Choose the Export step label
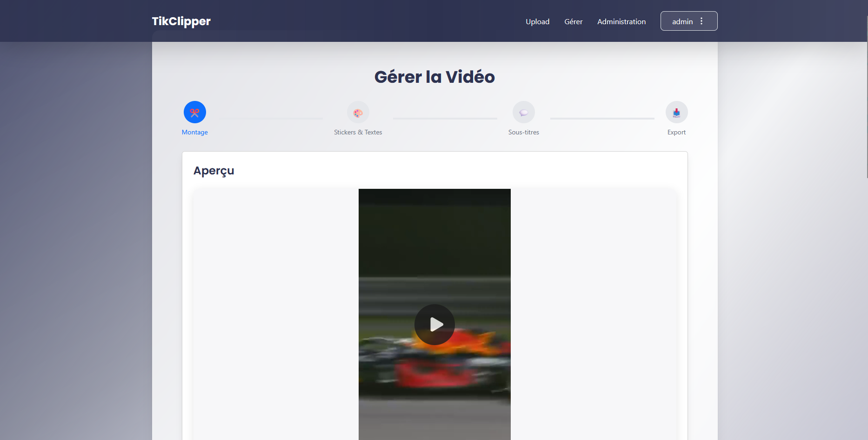Image resolution: width=868 pixels, height=440 pixels. click(676, 133)
